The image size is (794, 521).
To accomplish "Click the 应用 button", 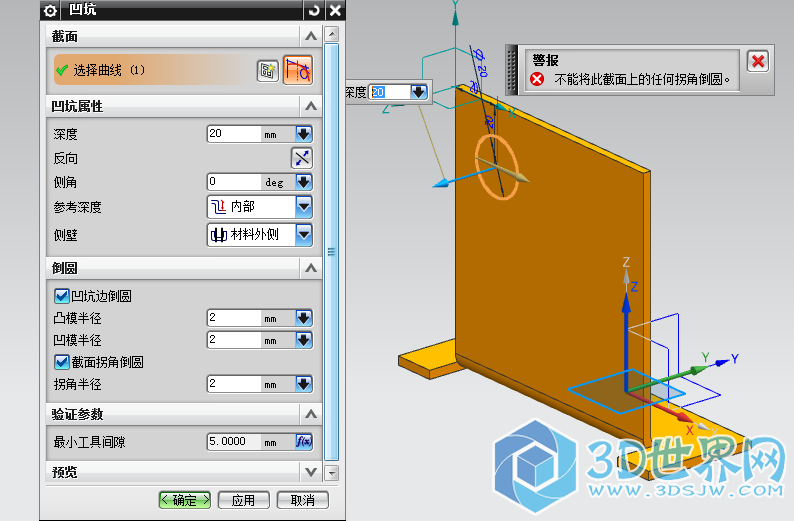I will coord(244,500).
